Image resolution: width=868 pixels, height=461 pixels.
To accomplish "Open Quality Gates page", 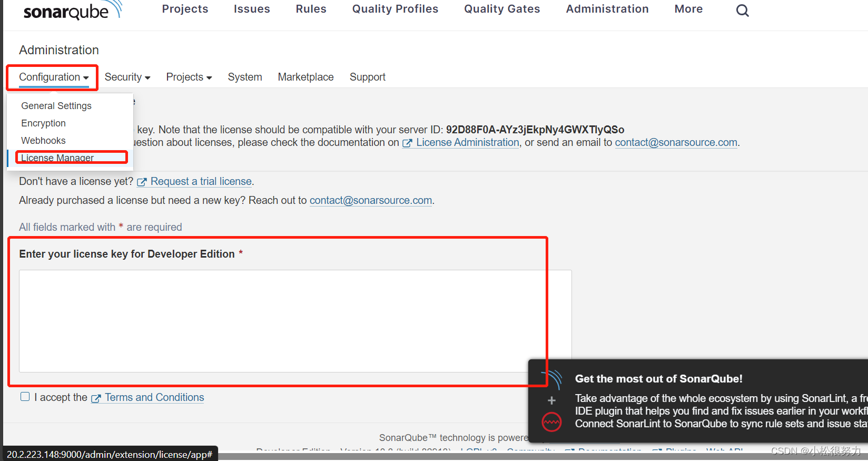I will [502, 9].
